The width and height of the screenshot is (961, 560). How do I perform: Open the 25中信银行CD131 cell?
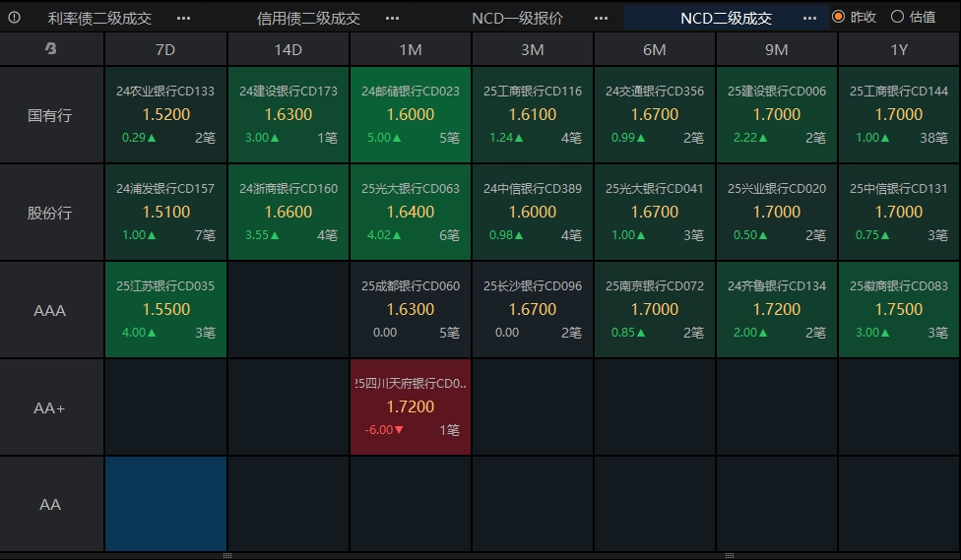(899, 212)
